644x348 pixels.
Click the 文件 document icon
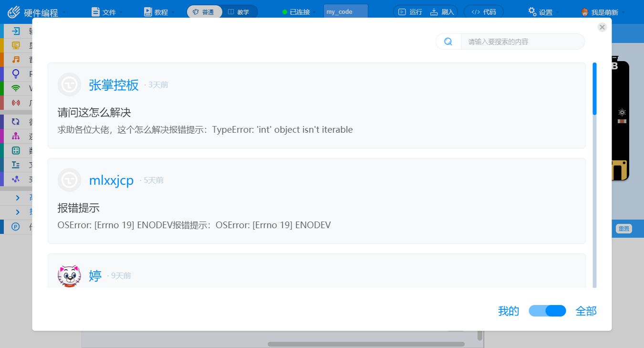click(x=95, y=12)
